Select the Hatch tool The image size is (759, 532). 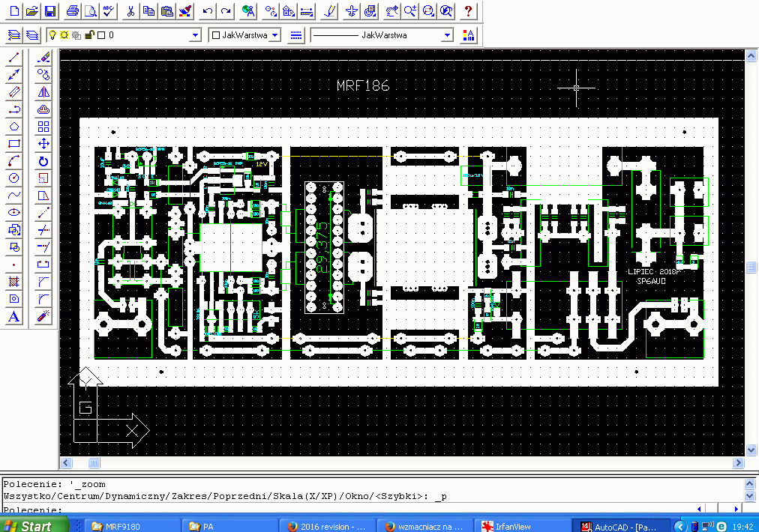13,282
